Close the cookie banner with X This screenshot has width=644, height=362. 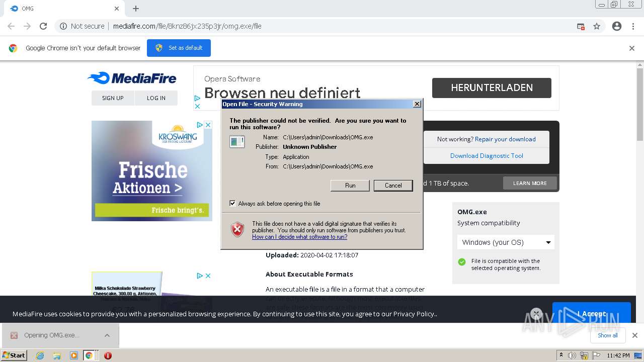click(536, 314)
